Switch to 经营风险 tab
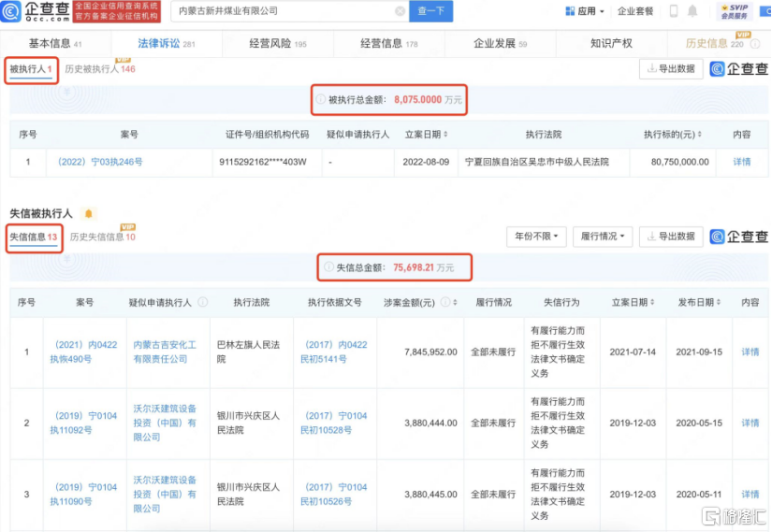This screenshot has height=532, width=772. click(x=278, y=43)
